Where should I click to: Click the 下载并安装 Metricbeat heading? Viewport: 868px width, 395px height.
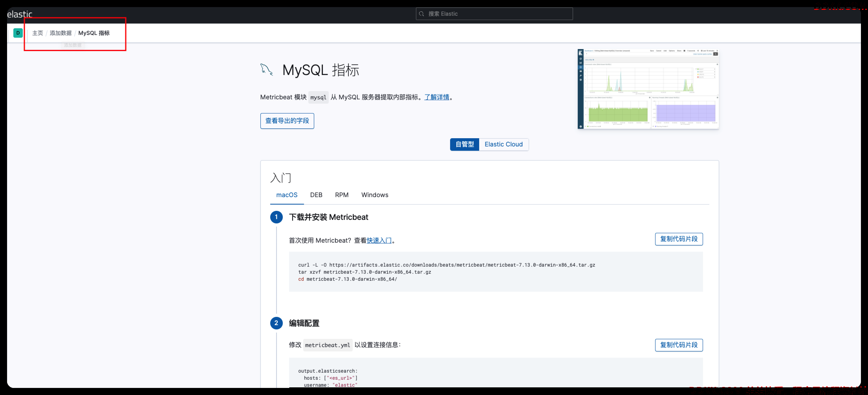tap(329, 217)
